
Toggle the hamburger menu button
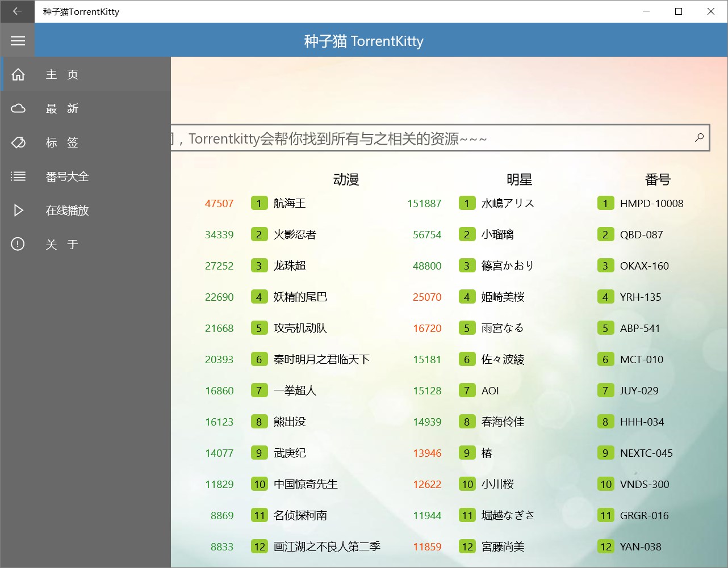pos(18,41)
